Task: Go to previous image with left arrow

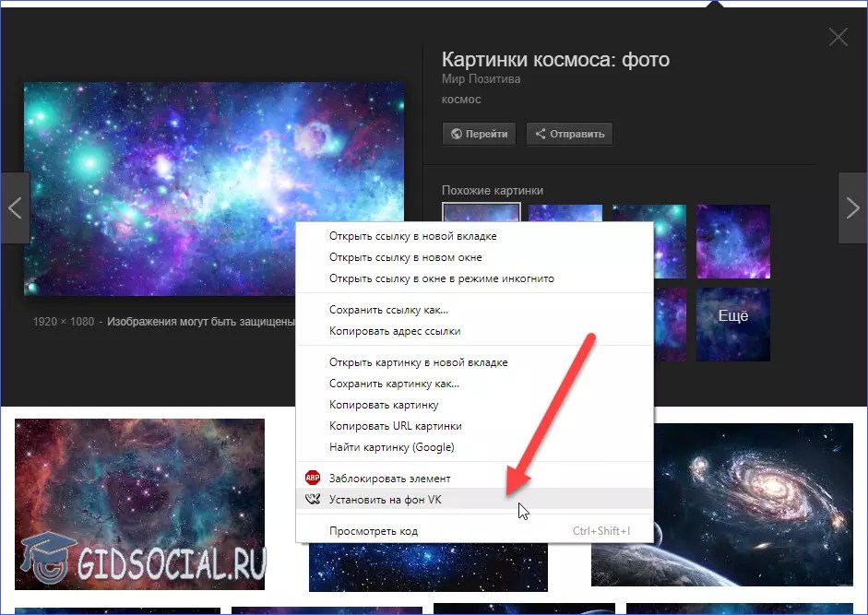Action: (15, 207)
